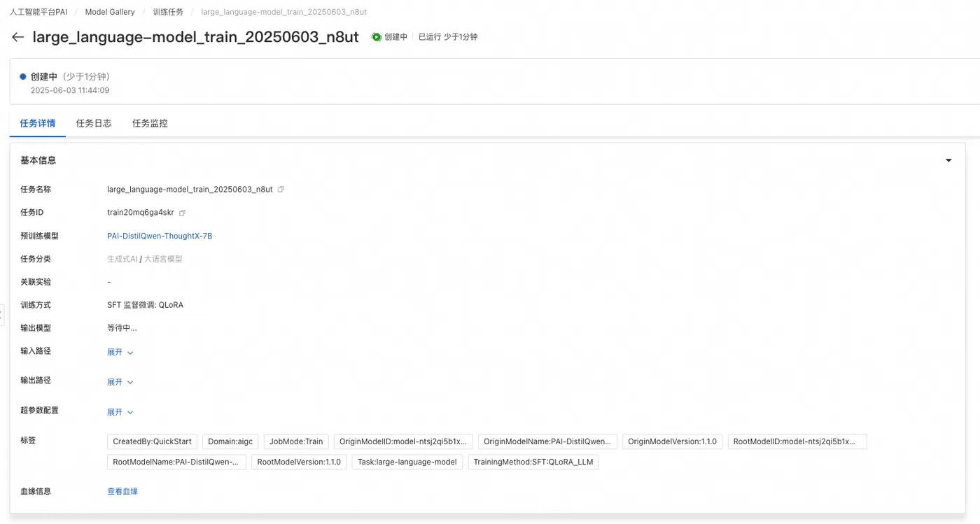Click the CreatedBy:QuickStart tag
980x524 pixels.
[152, 441]
